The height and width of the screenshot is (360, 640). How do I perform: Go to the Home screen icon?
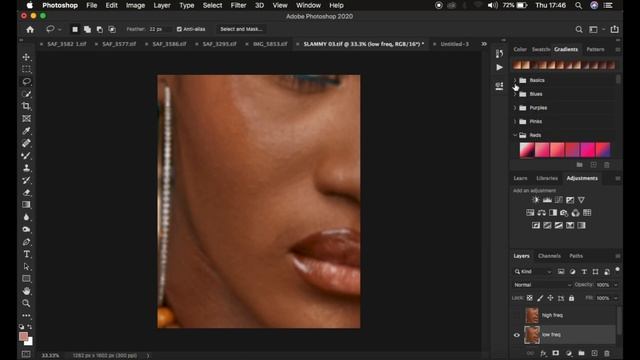(30, 29)
